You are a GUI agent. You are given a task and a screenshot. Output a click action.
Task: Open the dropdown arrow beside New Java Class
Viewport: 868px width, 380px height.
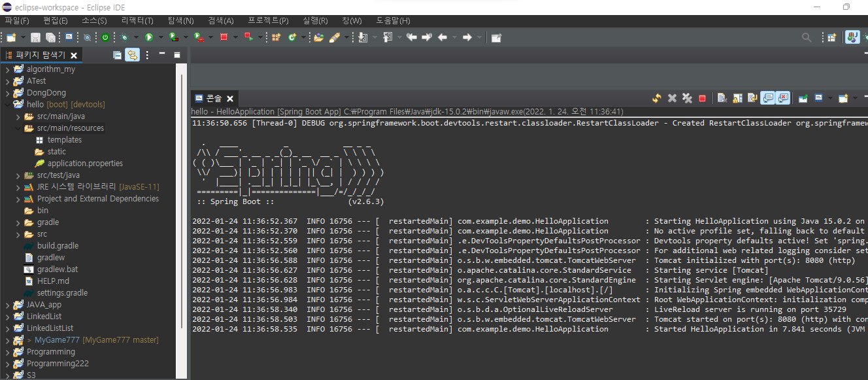pyautogui.click(x=303, y=37)
